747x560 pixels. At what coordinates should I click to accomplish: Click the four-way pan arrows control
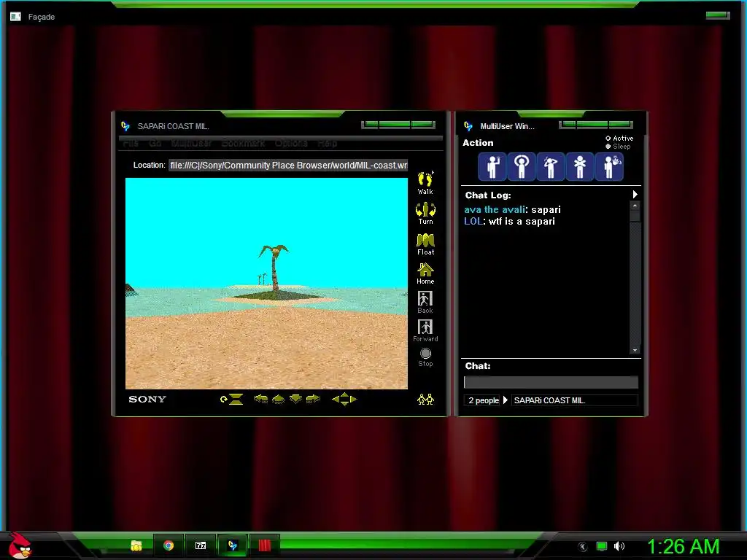[344, 399]
